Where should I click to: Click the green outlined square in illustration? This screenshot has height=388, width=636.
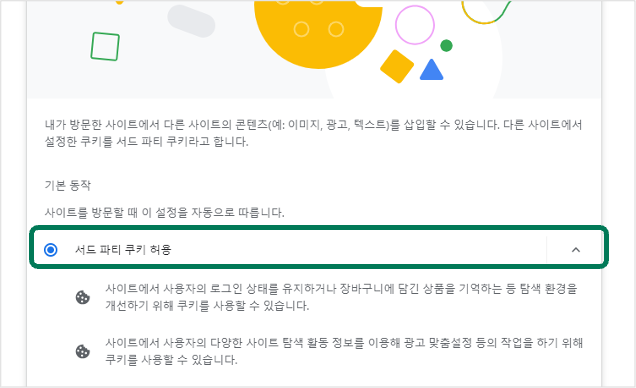tap(105, 46)
